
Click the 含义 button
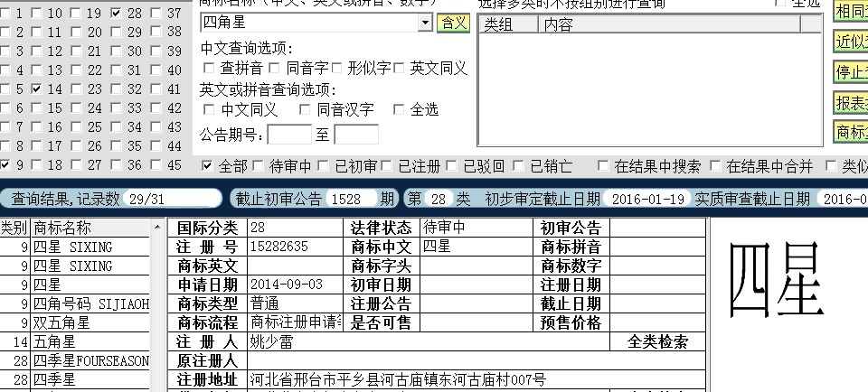click(x=453, y=23)
